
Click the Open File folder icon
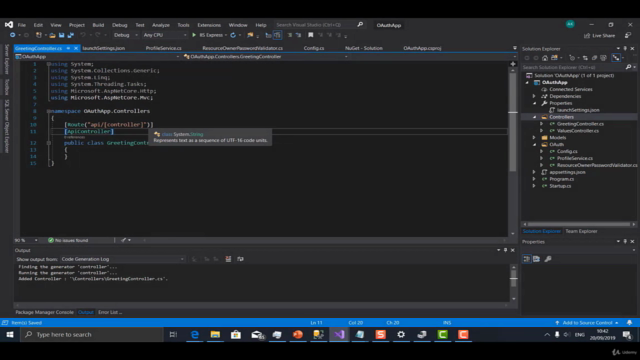[x=52, y=35]
